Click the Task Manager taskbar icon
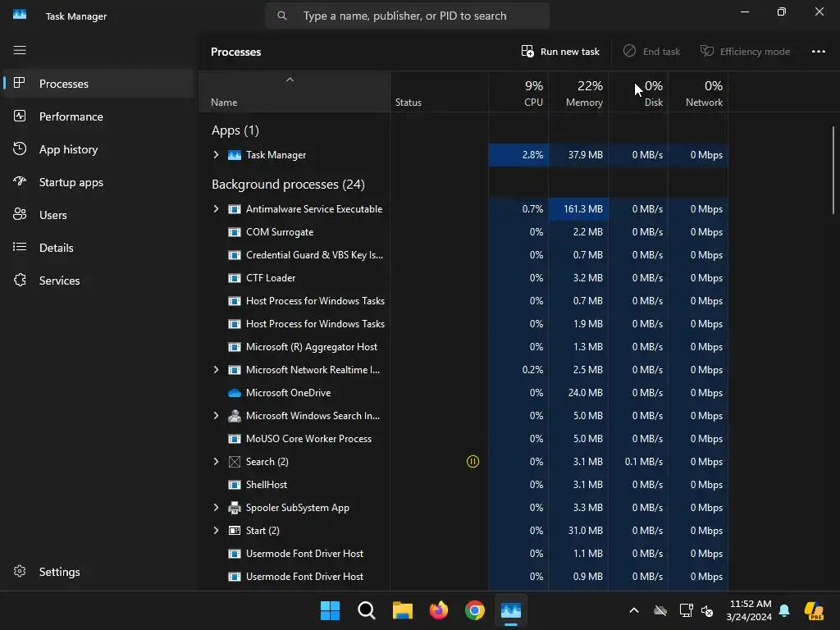Image resolution: width=840 pixels, height=630 pixels. coord(510,610)
